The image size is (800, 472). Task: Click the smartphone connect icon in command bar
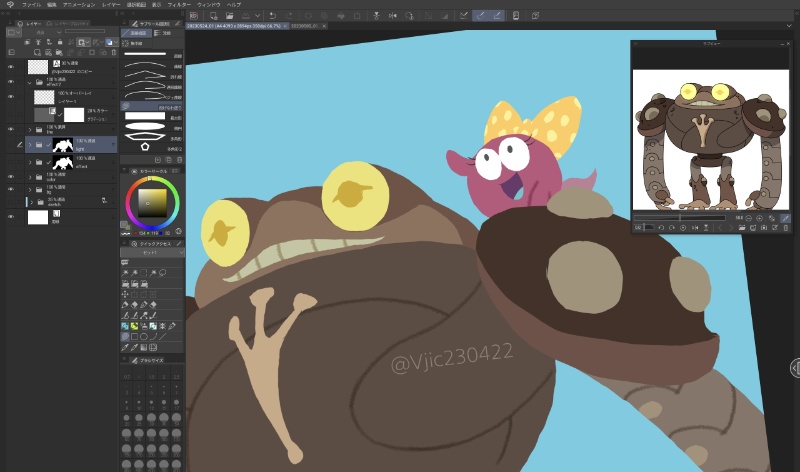516,16
